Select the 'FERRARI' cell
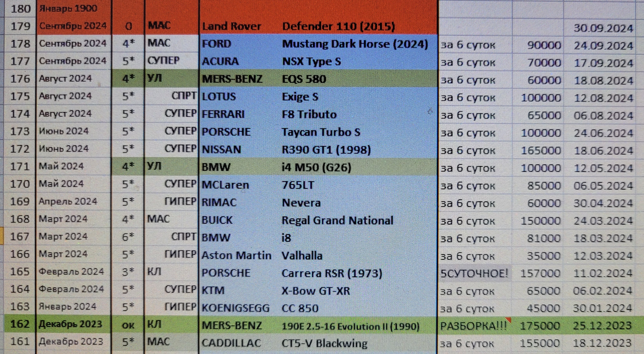The image size is (644, 354). tap(240, 114)
